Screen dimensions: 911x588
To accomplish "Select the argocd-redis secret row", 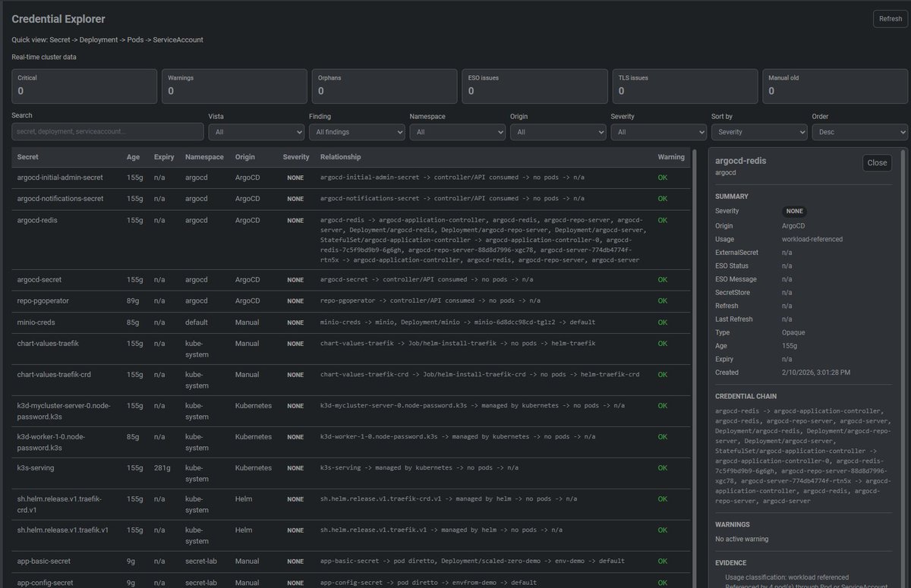I will 351,240.
